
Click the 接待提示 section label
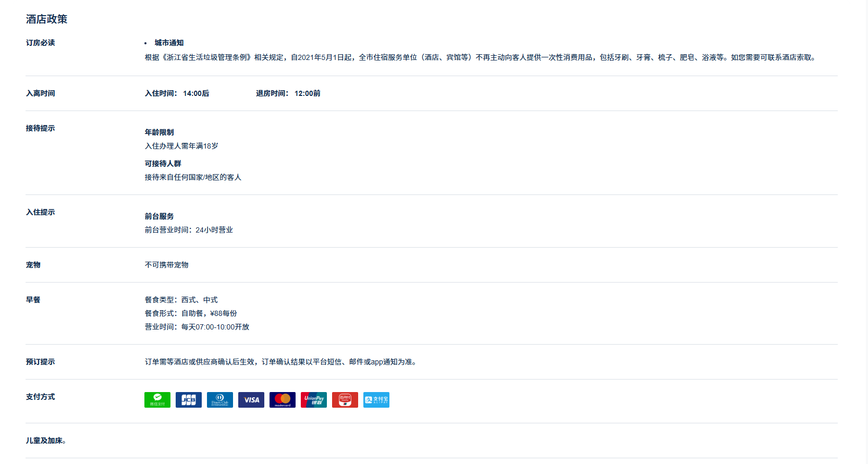[41, 128]
